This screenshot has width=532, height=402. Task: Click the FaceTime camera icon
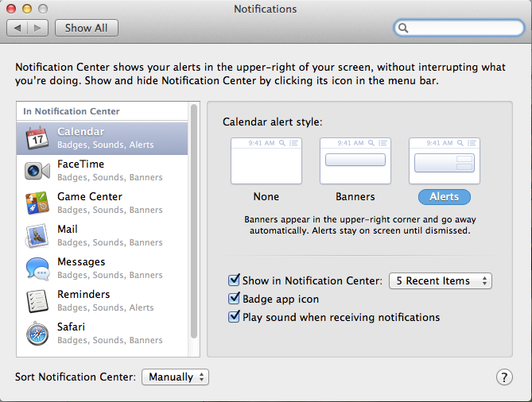click(x=37, y=171)
